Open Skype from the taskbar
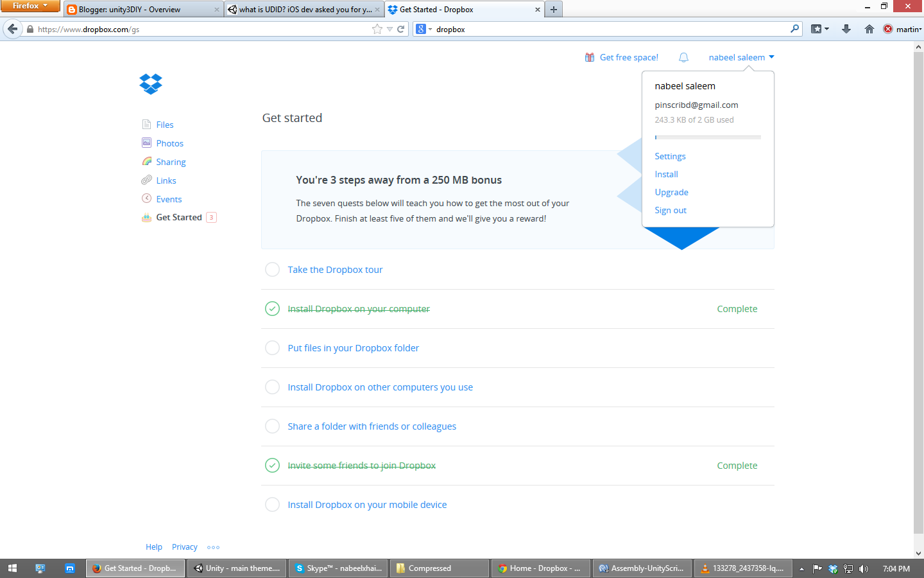 tap(338, 568)
